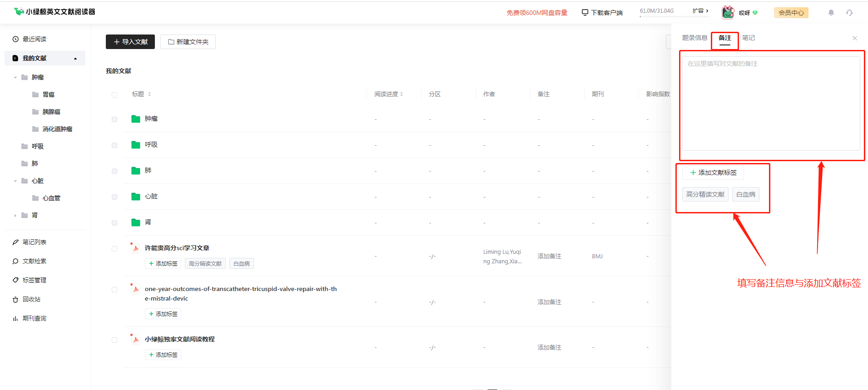Expand the 肾 tree folder

[15, 216]
